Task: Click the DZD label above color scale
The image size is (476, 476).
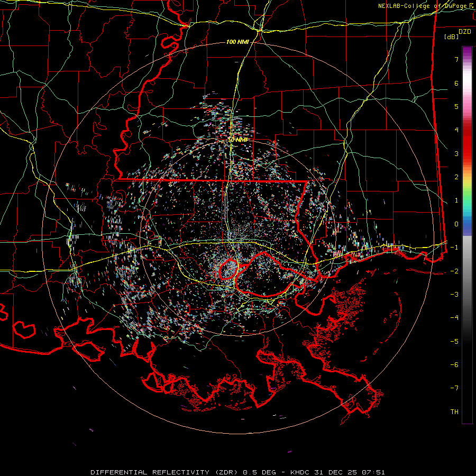Action: pyautogui.click(x=465, y=32)
